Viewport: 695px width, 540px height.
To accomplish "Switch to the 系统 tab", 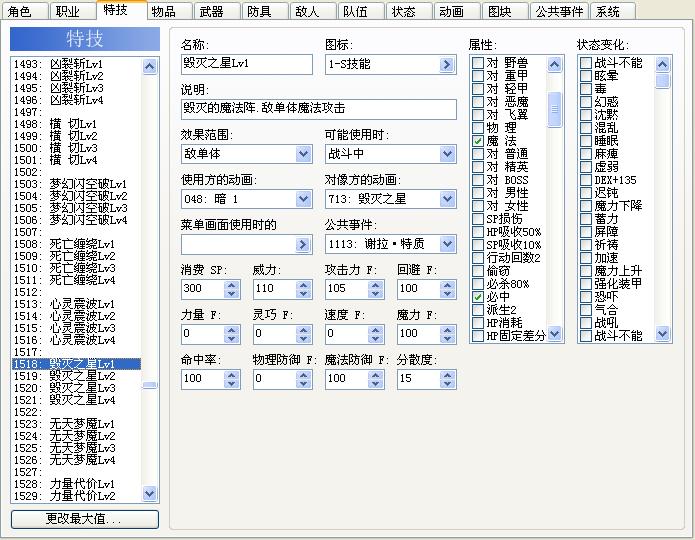I will coord(613,11).
